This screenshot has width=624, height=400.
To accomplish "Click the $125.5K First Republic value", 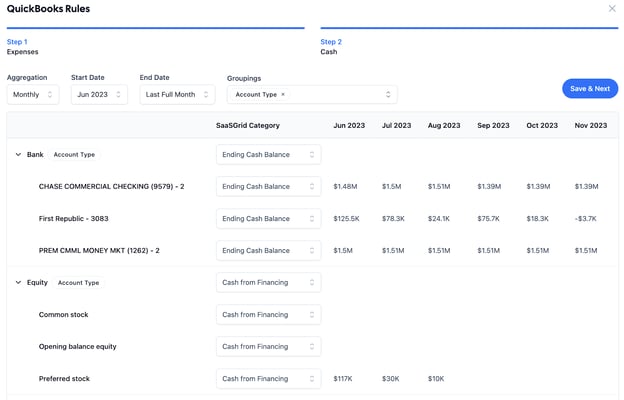I will pyautogui.click(x=346, y=219).
